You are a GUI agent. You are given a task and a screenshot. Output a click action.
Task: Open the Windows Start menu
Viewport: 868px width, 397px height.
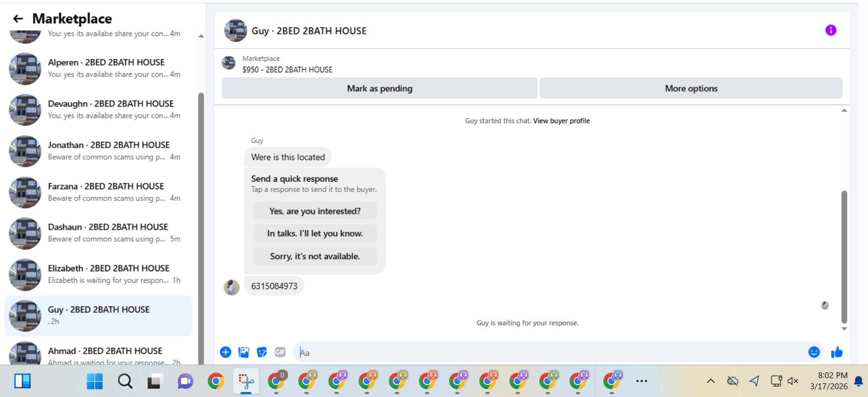tap(95, 381)
